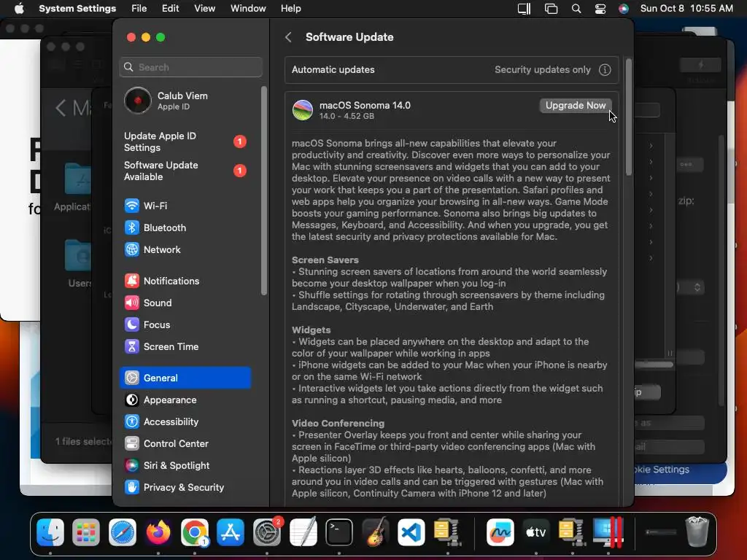Image resolution: width=747 pixels, height=560 pixels.
Task: Open TextEdit from the Dock
Action: (x=303, y=532)
